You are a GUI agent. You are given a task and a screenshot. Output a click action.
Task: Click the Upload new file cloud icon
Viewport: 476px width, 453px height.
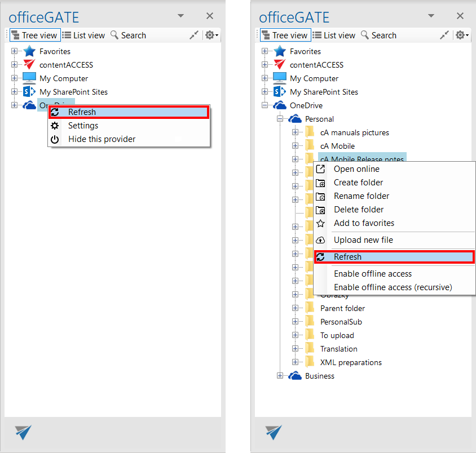point(320,240)
